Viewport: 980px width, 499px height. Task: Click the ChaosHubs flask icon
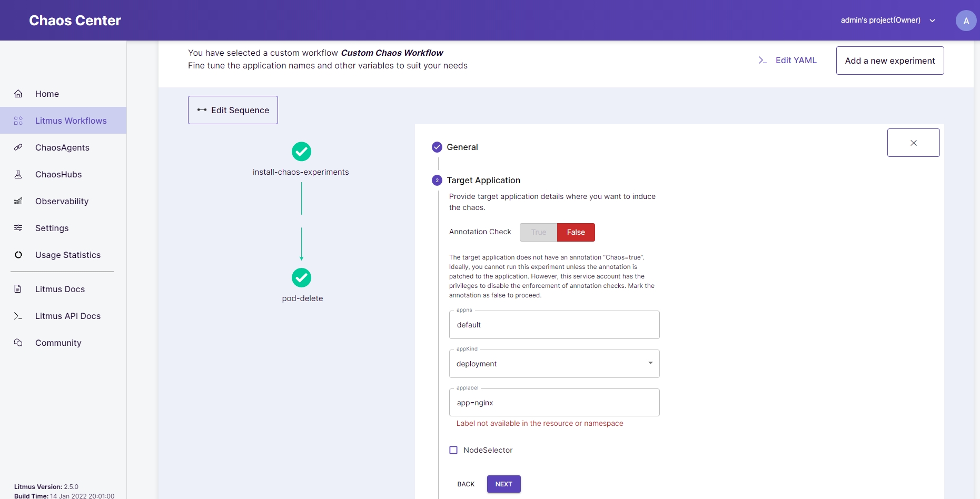click(18, 174)
